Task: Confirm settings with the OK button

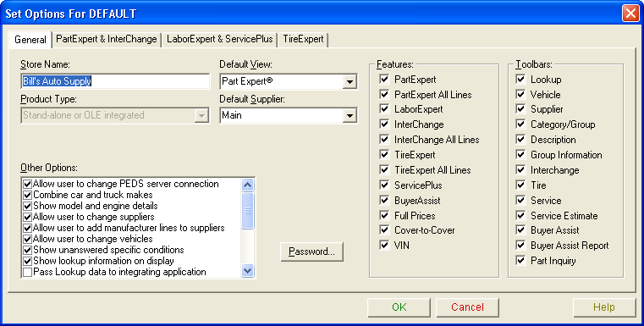Action: pyautogui.click(x=399, y=307)
